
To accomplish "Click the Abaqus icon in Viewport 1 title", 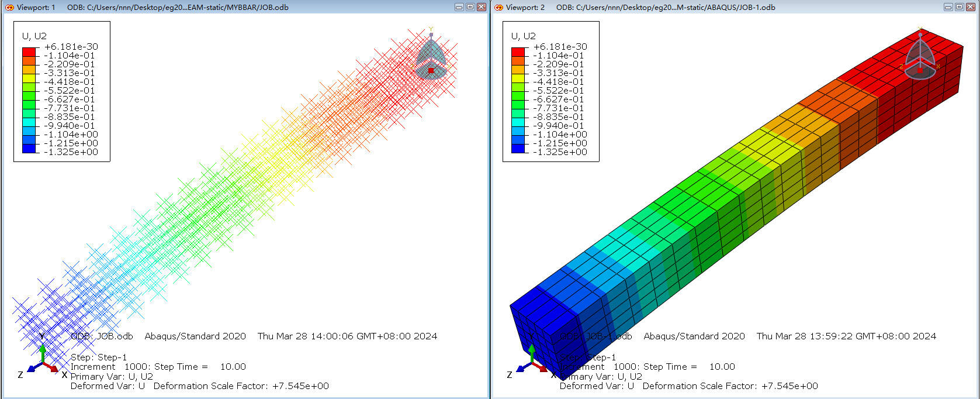I will (x=9, y=7).
